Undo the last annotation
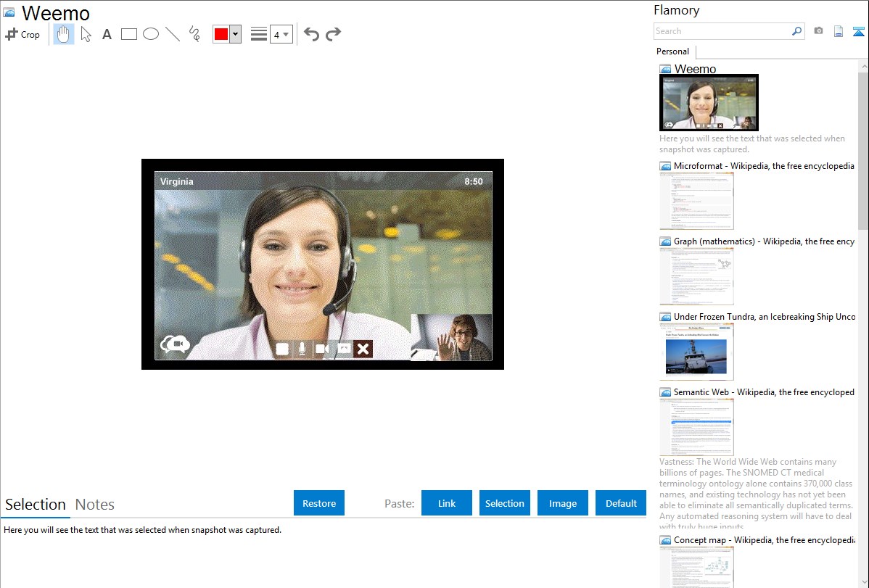The width and height of the screenshot is (869, 588). (x=311, y=34)
